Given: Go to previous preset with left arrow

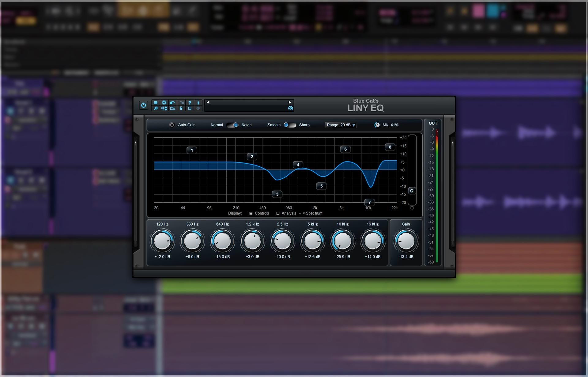Looking at the screenshot, I should (208, 102).
